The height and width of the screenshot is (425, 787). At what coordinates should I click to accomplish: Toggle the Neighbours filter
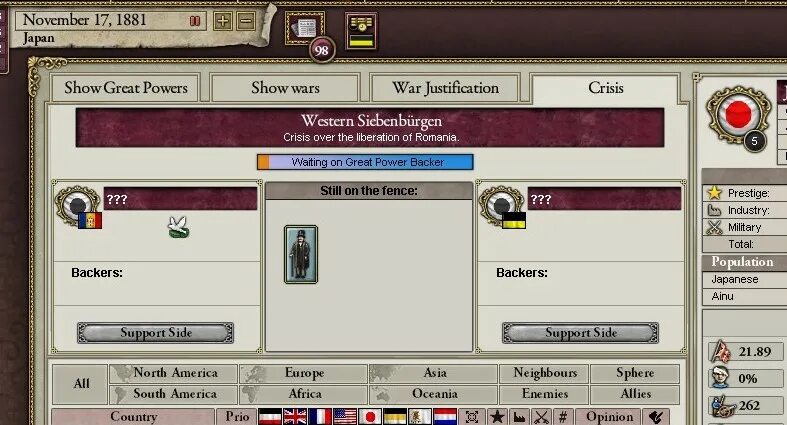(x=545, y=373)
